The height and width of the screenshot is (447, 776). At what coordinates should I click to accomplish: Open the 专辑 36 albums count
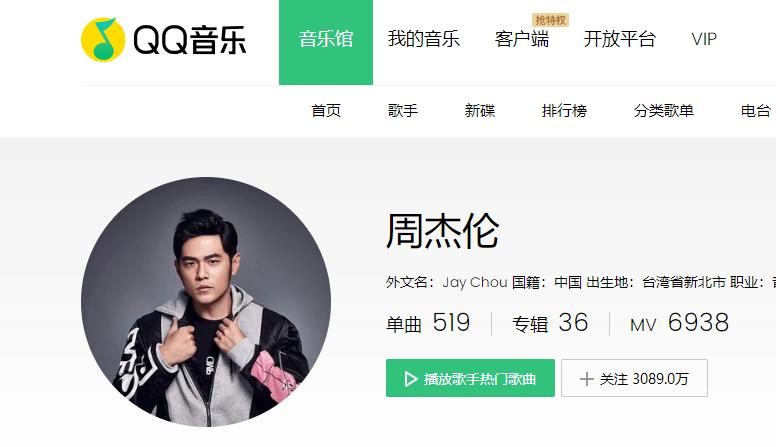click(x=550, y=323)
